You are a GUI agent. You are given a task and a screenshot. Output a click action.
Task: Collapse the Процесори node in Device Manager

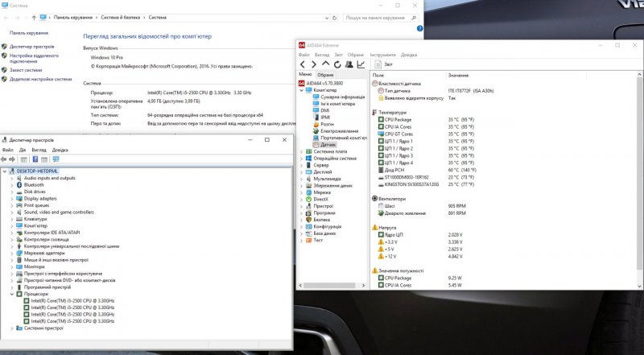11,294
